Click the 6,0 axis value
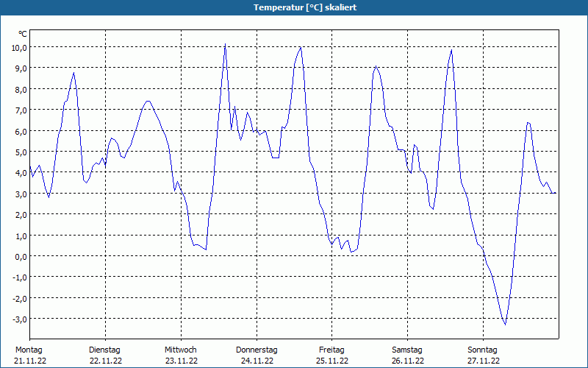588x368 pixels. pyautogui.click(x=21, y=131)
